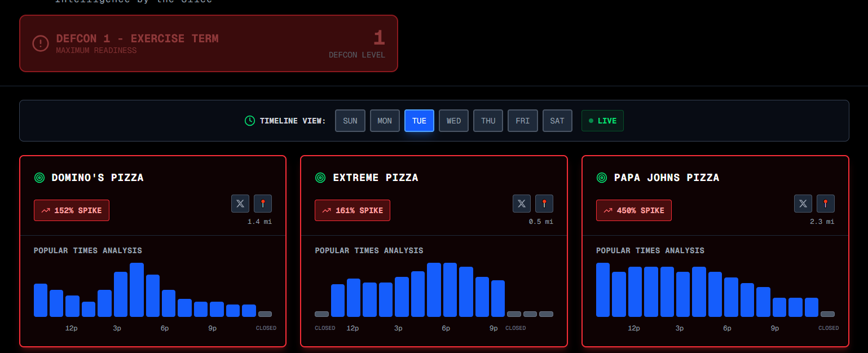Click CLOSED label in Domino's chart
The image size is (868, 353).
[266, 328]
